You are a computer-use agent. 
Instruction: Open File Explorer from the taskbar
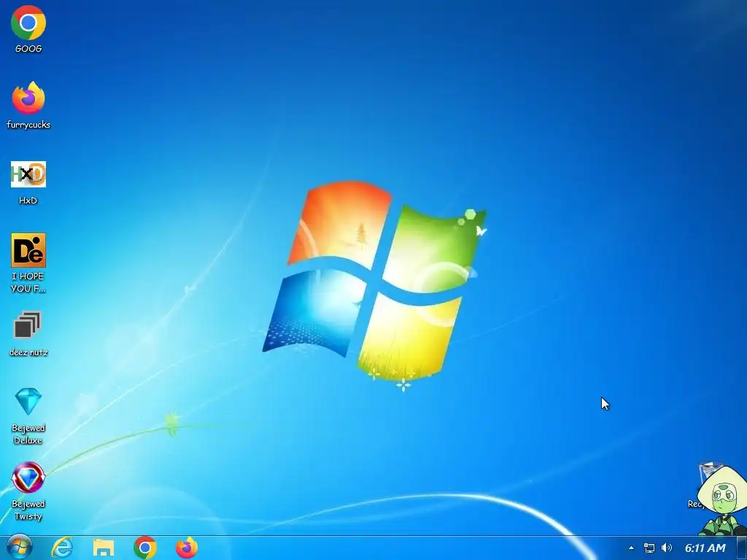coord(104,548)
